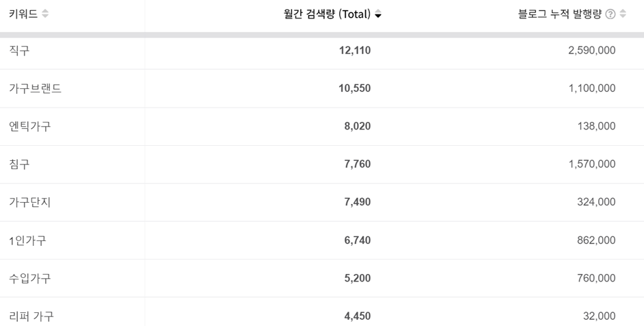Sort by the 키워드 column arrows

[45, 14]
